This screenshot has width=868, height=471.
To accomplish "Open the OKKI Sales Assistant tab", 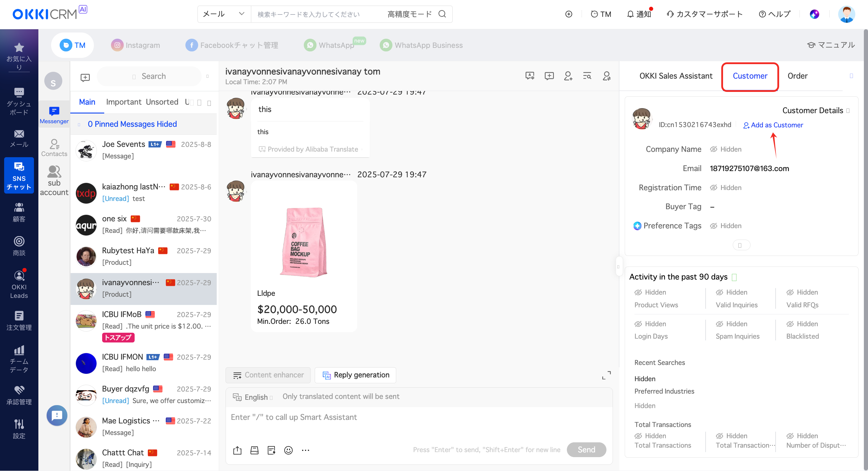I will pyautogui.click(x=676, y=76).
